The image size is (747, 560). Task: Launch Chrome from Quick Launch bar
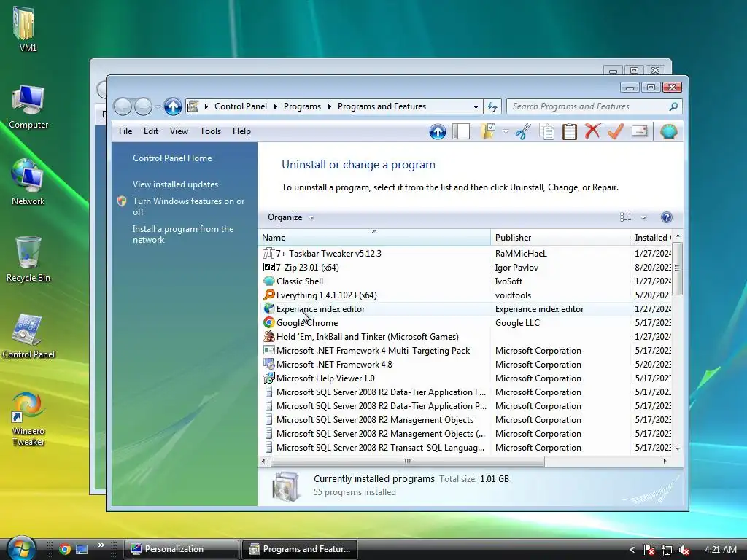coord(65,550)
